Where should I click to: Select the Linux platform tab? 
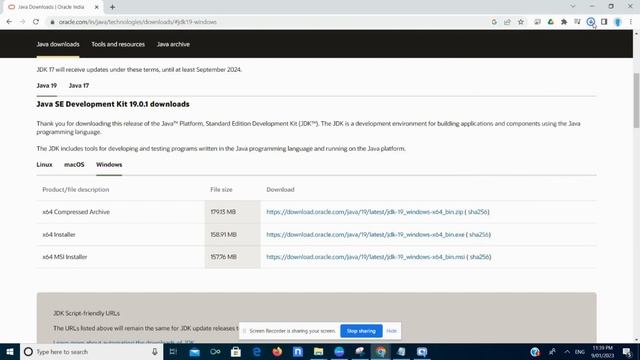pyautogui.click(x=44, y=164)
